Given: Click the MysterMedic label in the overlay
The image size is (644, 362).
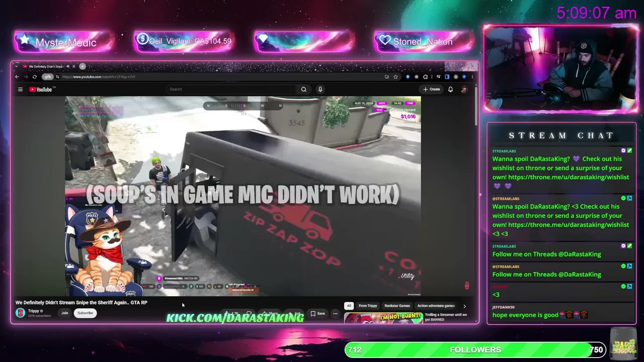Looking at the screenshot, I should tap(66, 43).
